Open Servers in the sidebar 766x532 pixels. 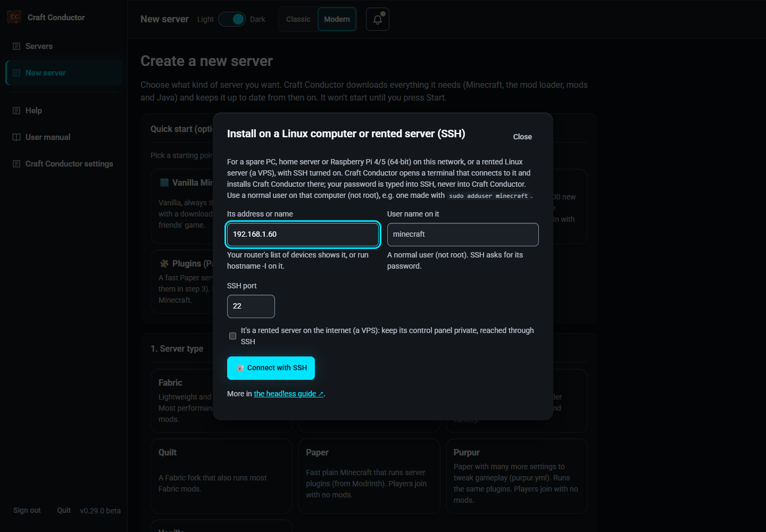(x=64, y=46)
